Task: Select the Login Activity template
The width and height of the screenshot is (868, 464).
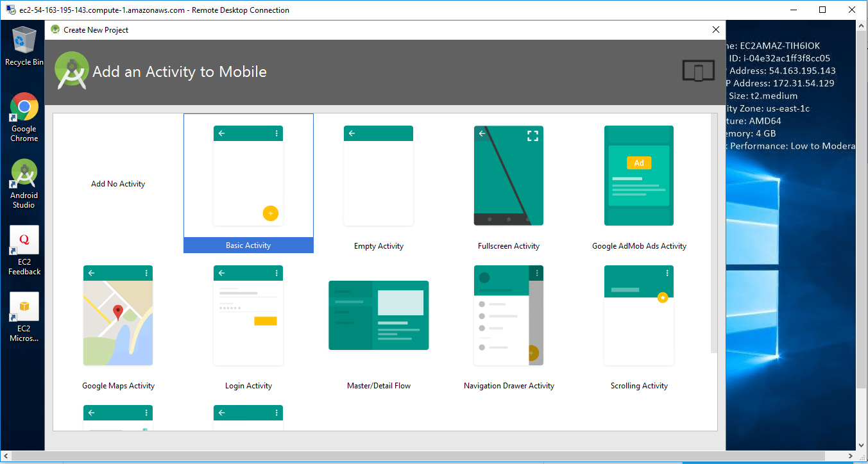Action: 248,315
